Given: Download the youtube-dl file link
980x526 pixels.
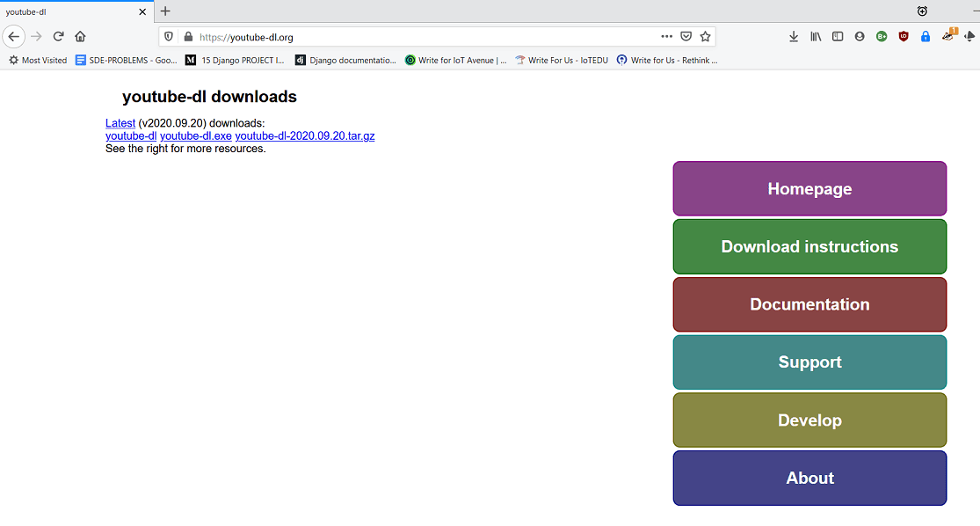Looking at the screenshot, I should click(x=131, y=135).
